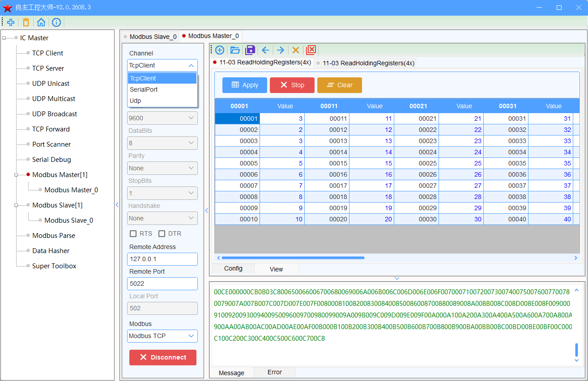Collapse message panel with down chevron
Image resolution: width=588 pixels, height=381 pixels.
tap(397, 279)
